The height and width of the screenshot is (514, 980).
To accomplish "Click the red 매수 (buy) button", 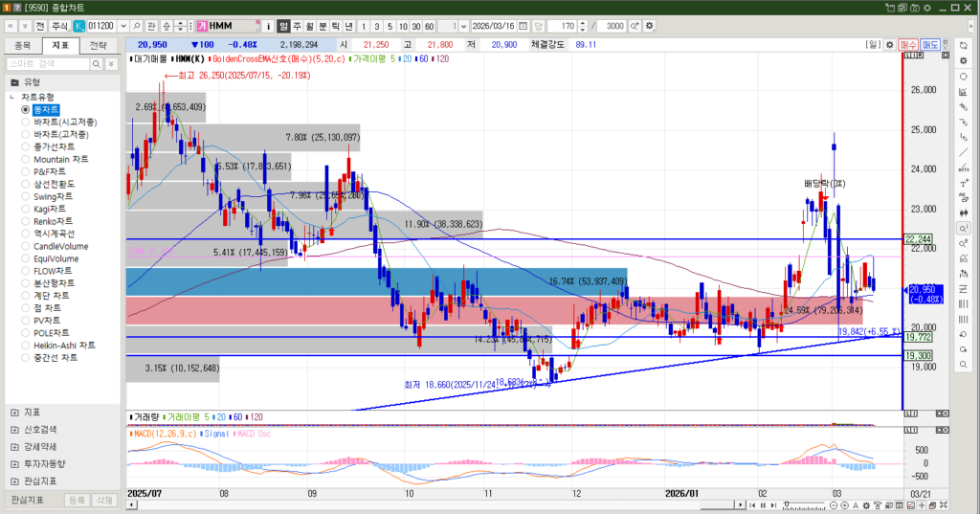I will pyautogui.click(x=909, y=44).
